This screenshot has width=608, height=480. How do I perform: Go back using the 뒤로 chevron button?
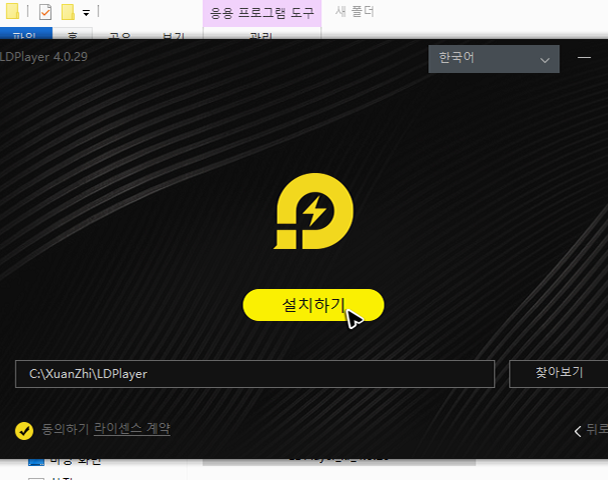click(x=590, y=430)
